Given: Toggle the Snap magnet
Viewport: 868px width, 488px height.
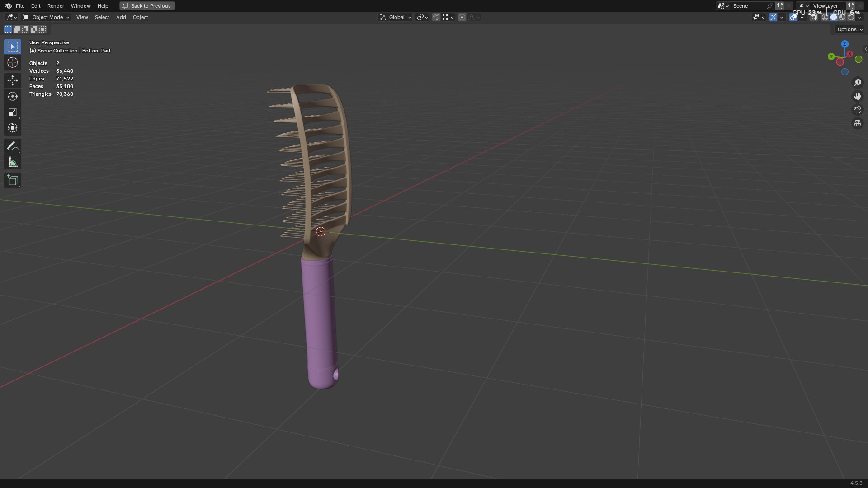Looking at the screenshot, I should (436, 17).
